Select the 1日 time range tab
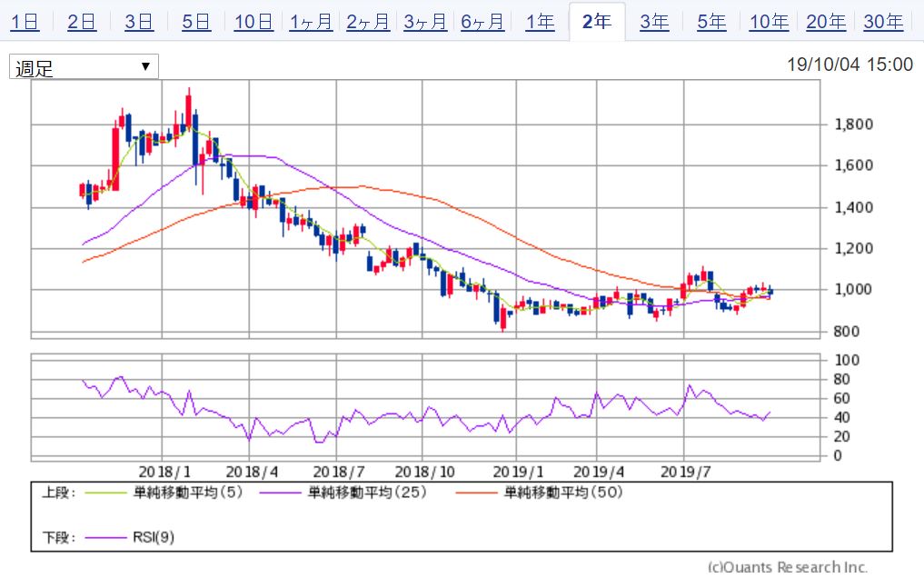 (x=25, y=22)
